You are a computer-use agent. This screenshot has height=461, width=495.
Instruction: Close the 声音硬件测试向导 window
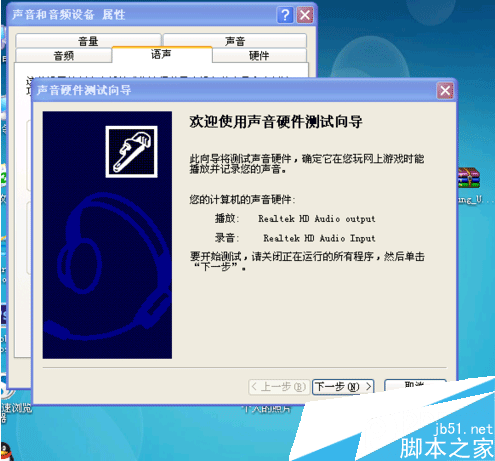point(445,91)
